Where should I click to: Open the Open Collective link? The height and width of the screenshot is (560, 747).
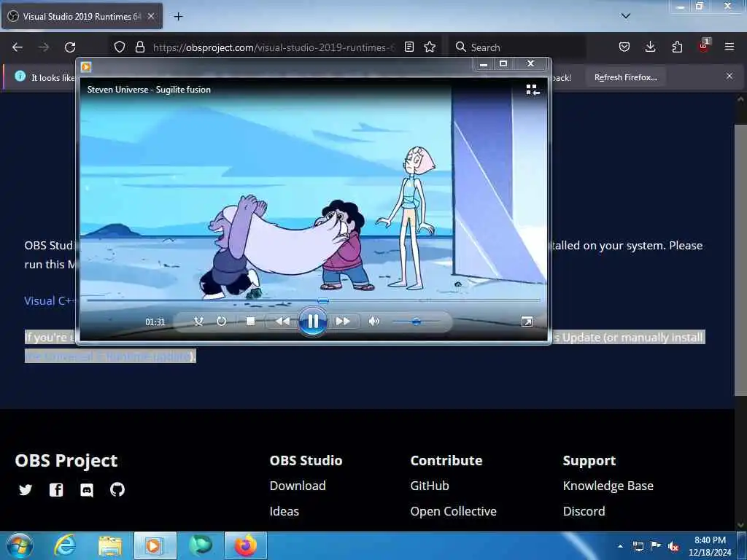(454, 511)
